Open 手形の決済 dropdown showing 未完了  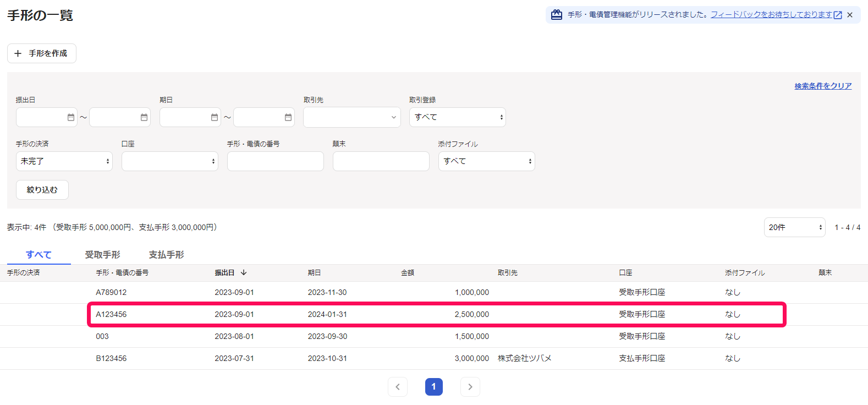pyautogui.click(x=64, y=161)
